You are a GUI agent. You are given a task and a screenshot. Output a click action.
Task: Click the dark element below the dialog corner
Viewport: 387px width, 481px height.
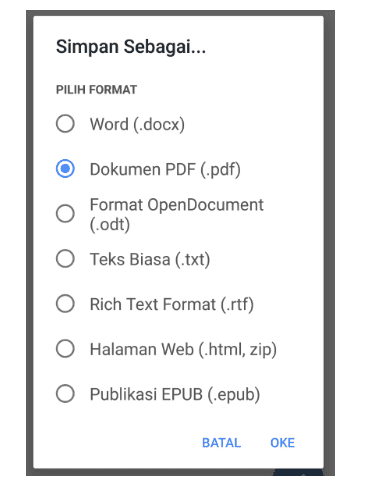click(x=298, y=472)
